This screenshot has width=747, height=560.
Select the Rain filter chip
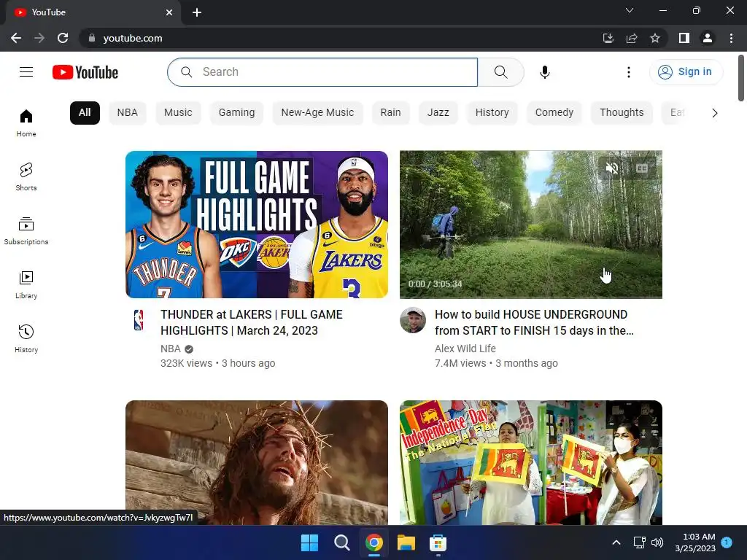391,113
